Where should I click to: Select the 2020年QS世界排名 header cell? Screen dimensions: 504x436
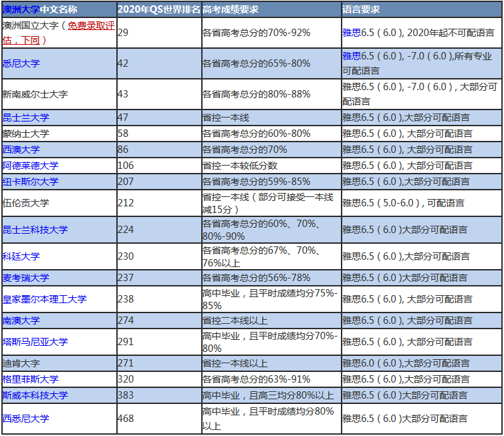click(160, 9)
